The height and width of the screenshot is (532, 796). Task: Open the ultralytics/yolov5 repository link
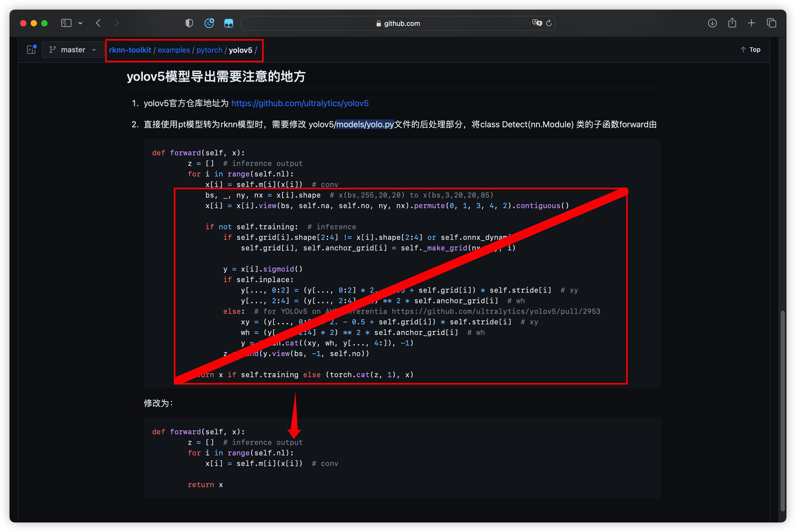[x=300, y=103]
